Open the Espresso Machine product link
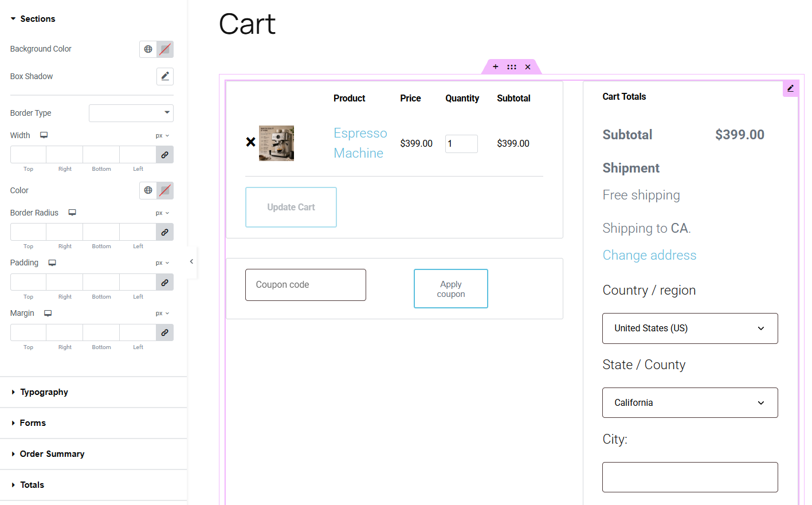The height and width of the screenshot is (505, 812). [360, 143]
